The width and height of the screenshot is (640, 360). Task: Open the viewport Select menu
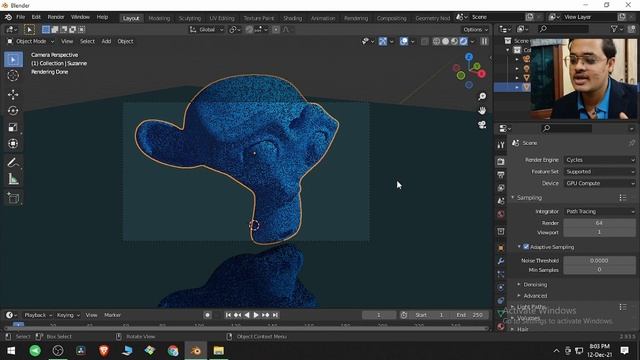click(x=87, y=41)
